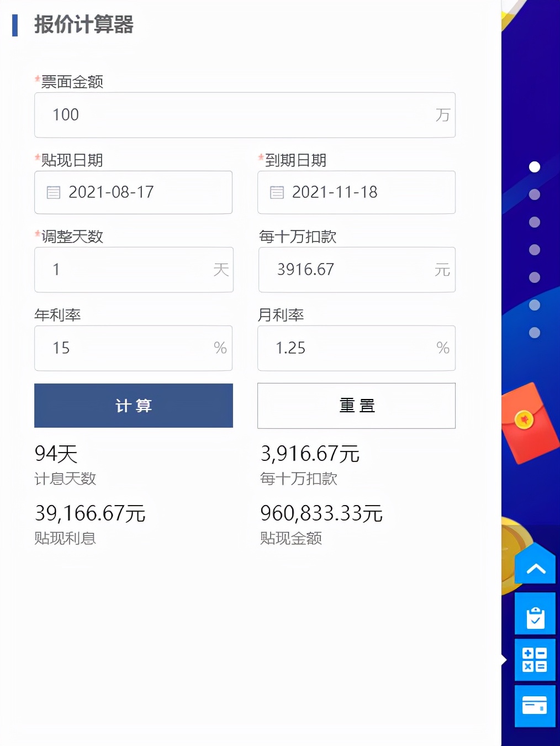This screenshot has width=560, height=746.
Task: Select the last carousel indicator dot
Action: click(x=533, y=332)
